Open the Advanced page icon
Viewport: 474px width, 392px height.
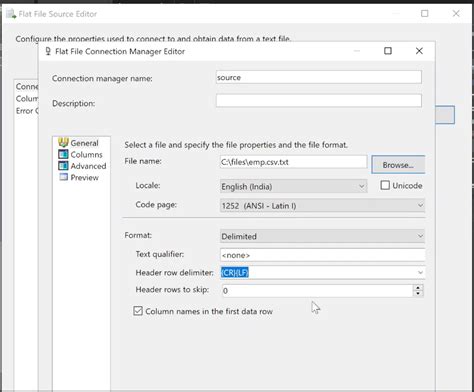pyautogui.click(x=63, y=166)
